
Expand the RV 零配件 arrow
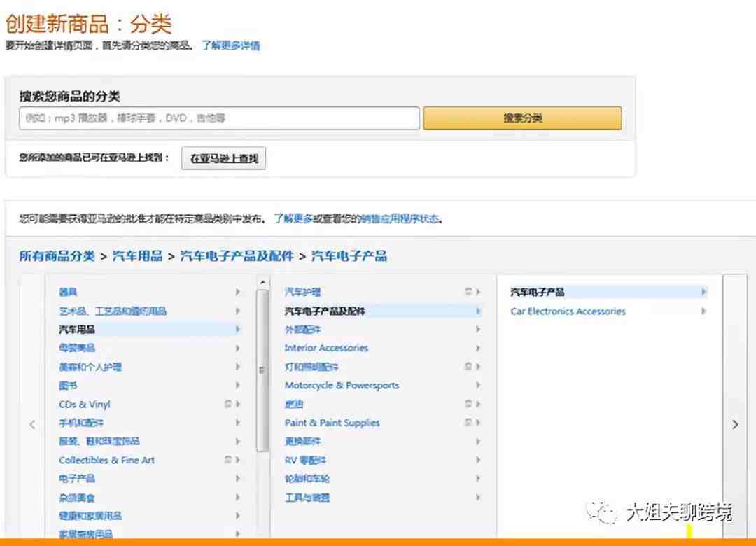[x=478, y=460]
